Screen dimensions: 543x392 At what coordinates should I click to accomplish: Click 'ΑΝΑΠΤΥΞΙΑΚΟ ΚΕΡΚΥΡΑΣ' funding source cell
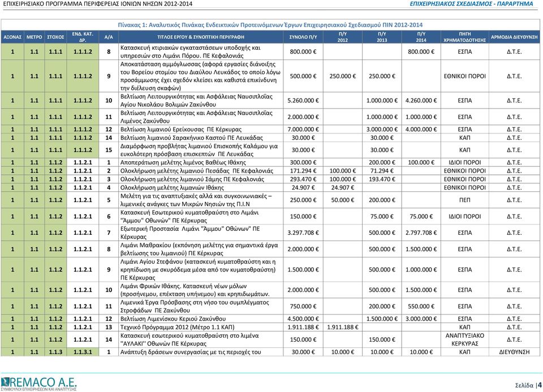[x=465, y=340]
